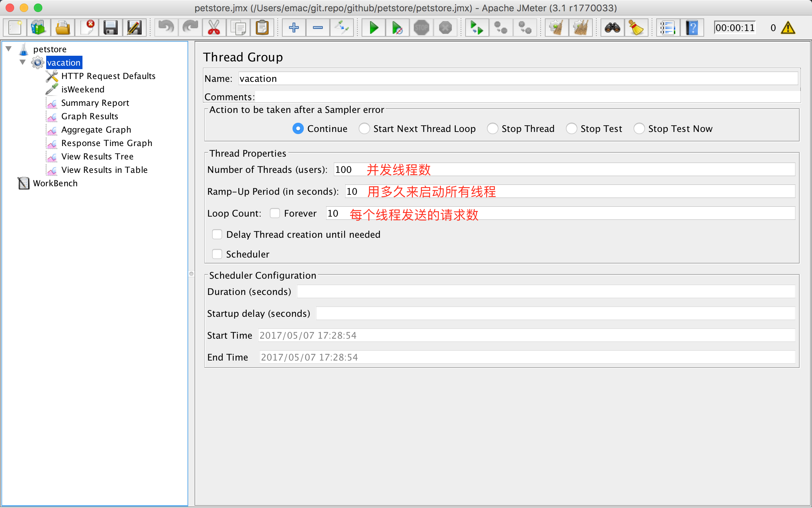Select the WorkBench tree node
The image size is (812, 508).
(55, 183)
